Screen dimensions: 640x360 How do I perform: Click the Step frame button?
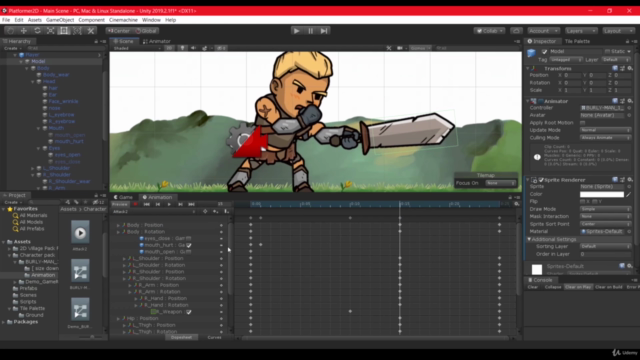pyautogui.click(x=324, y=31)
